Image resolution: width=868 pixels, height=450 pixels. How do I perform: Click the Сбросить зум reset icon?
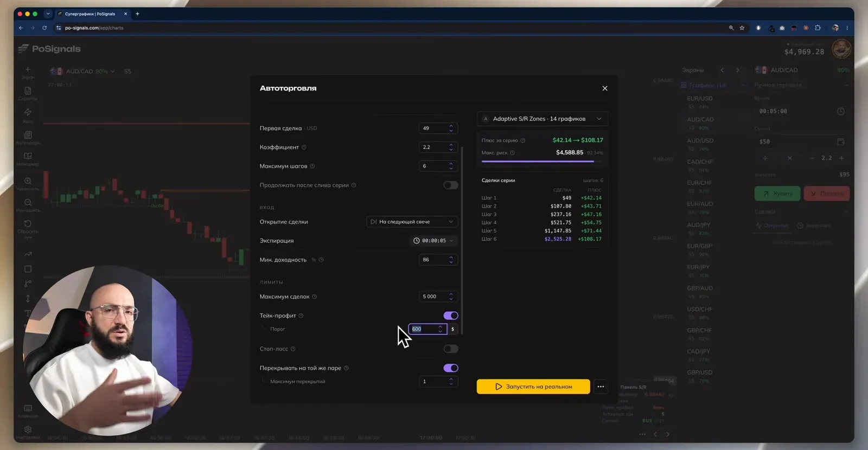(28, 223)
